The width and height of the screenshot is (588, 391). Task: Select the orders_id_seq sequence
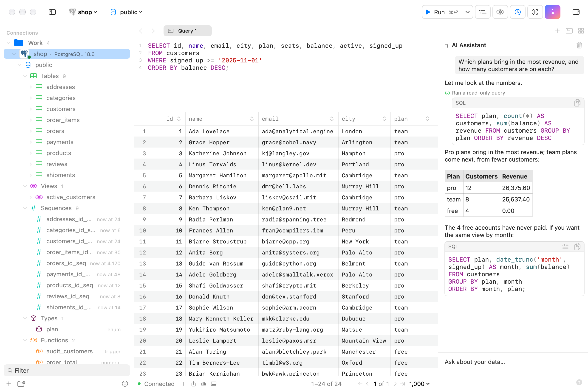pos(67,263)
